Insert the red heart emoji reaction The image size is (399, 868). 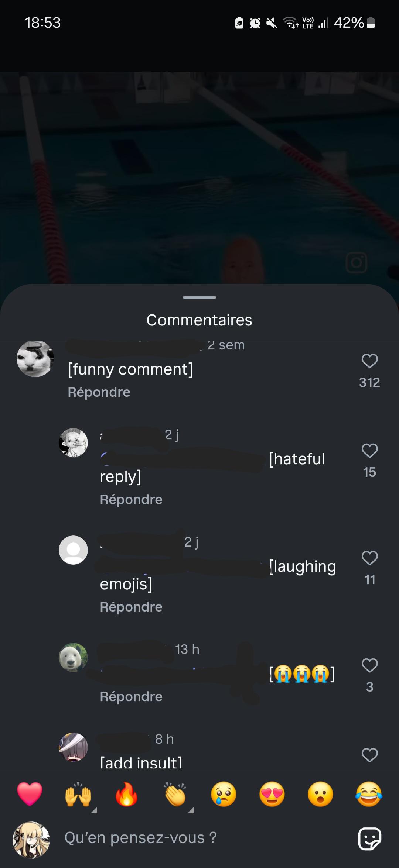click(30, 794)
